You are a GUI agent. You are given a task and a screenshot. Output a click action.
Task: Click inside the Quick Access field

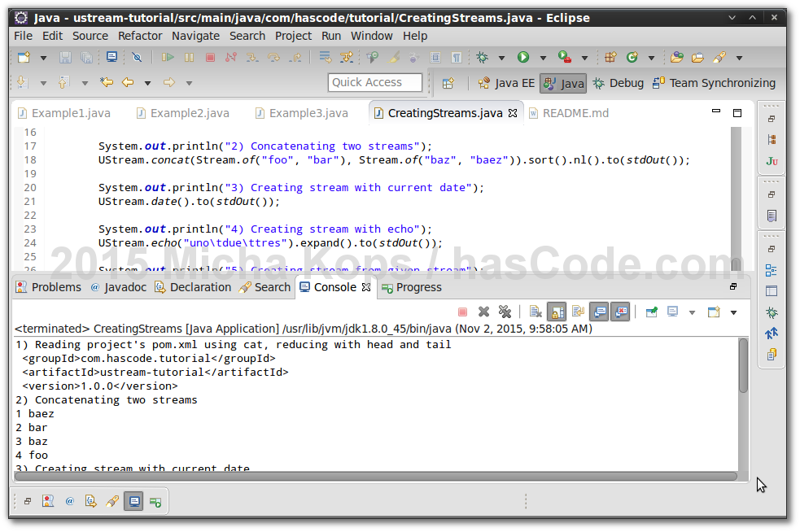(x=374, y=82)
